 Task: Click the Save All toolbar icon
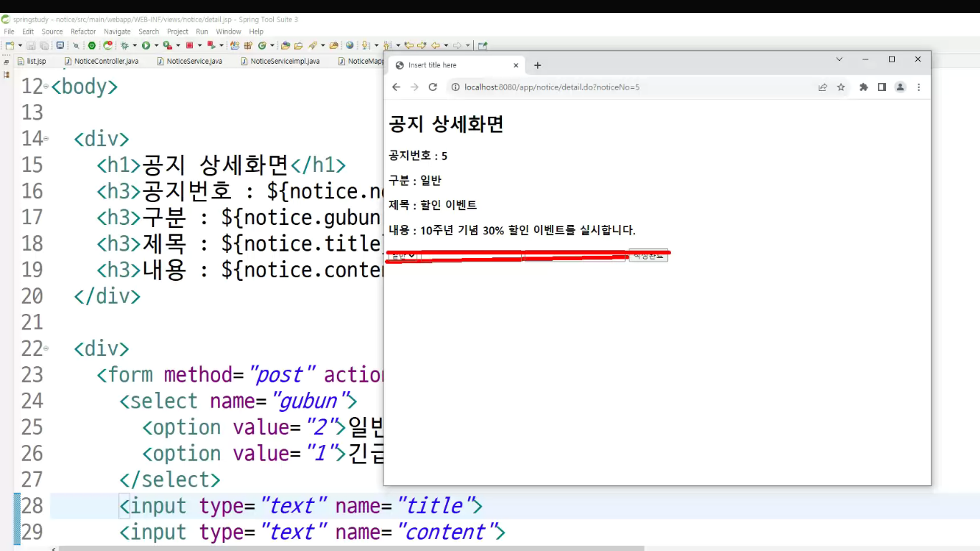pos(44,45)
